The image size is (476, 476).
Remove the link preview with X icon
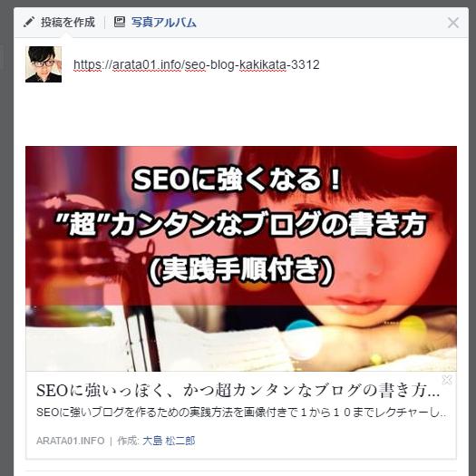click(447, 380)
